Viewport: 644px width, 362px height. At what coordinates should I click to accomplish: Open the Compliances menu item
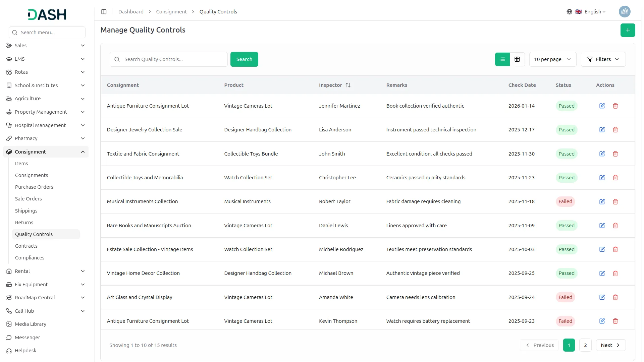pyautogui.click(x=30, y=257)
